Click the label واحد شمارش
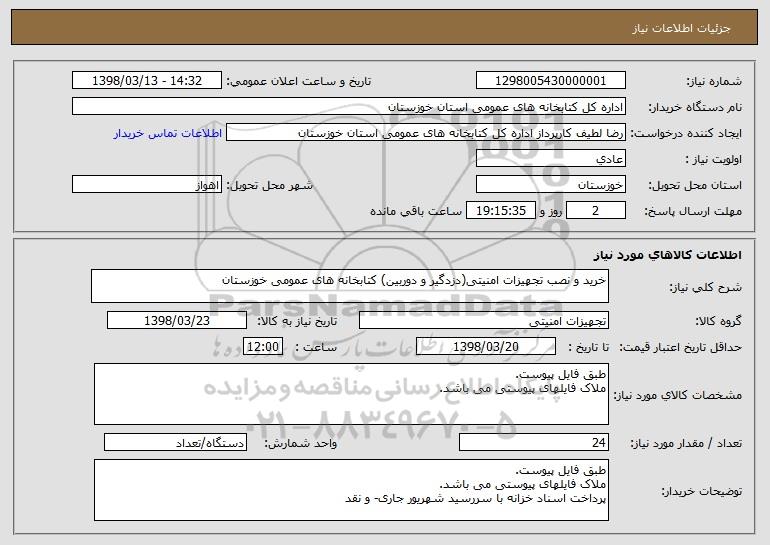Image resolution: width=770 pixels, height=545 pixels. [301, 443]
